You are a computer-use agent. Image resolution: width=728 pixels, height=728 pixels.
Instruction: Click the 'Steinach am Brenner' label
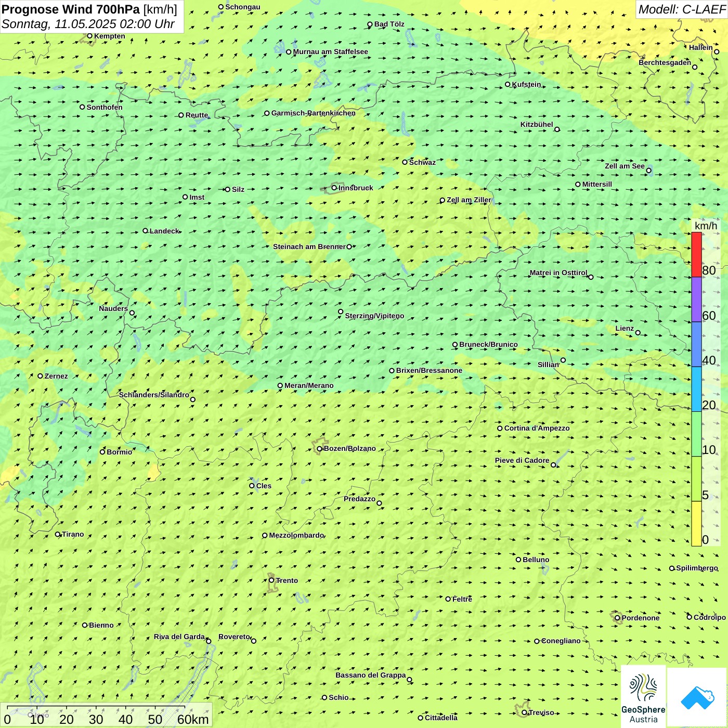pos(309,246)
